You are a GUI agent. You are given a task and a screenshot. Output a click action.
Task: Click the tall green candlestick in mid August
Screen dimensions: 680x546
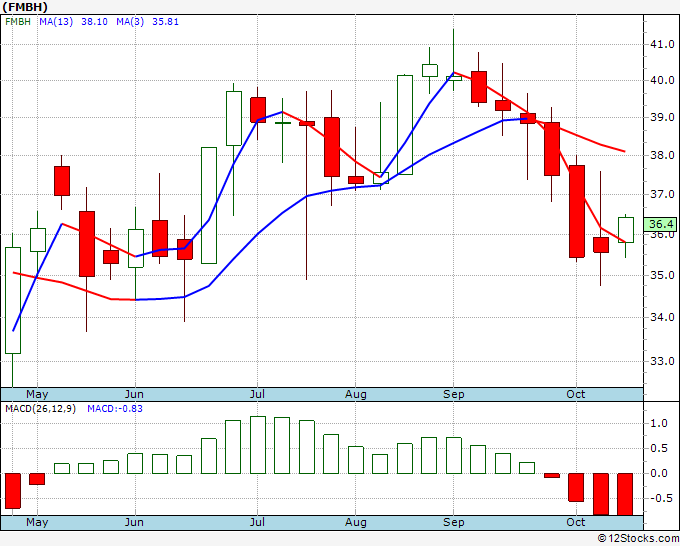(405, 125)
